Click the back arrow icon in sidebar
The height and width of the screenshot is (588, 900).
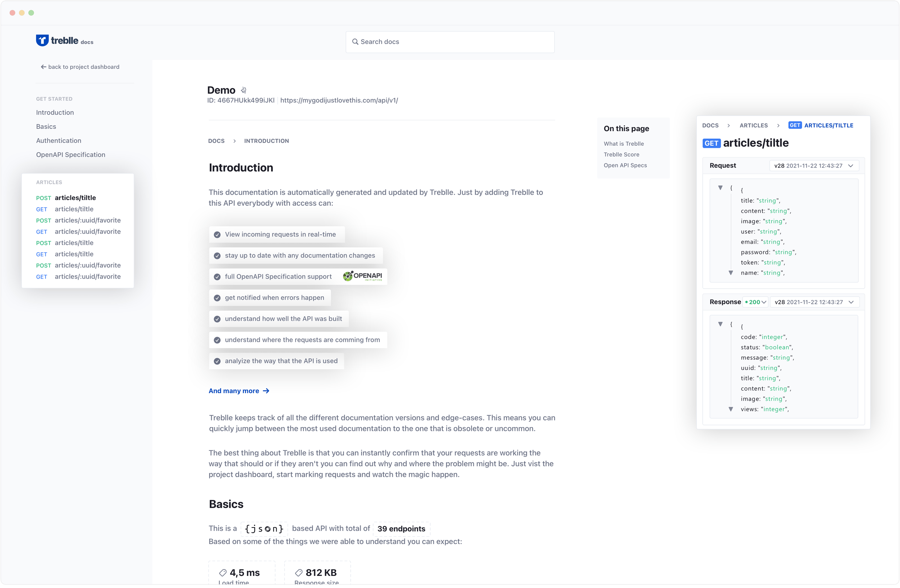[x=44, y=67]
